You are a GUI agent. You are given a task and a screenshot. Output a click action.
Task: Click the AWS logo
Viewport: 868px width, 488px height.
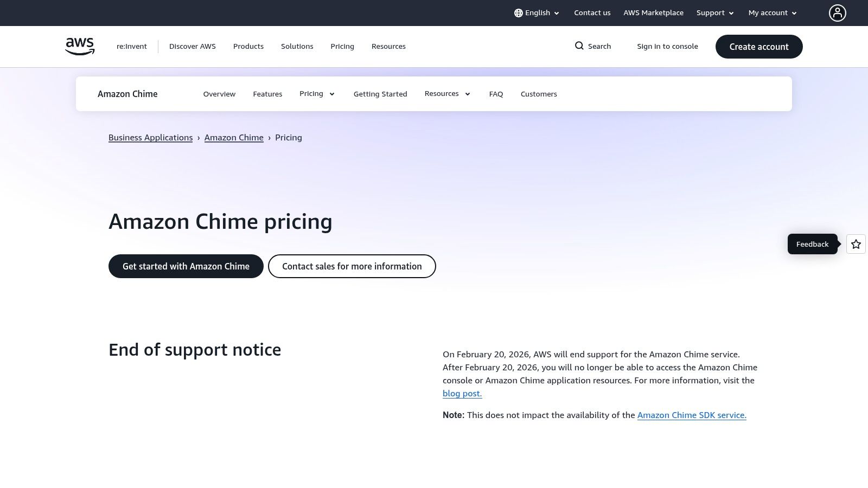point(79,46)
